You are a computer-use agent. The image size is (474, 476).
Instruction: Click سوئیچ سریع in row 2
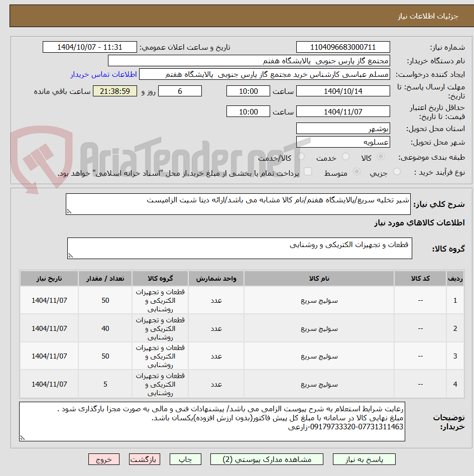(319, 328)
